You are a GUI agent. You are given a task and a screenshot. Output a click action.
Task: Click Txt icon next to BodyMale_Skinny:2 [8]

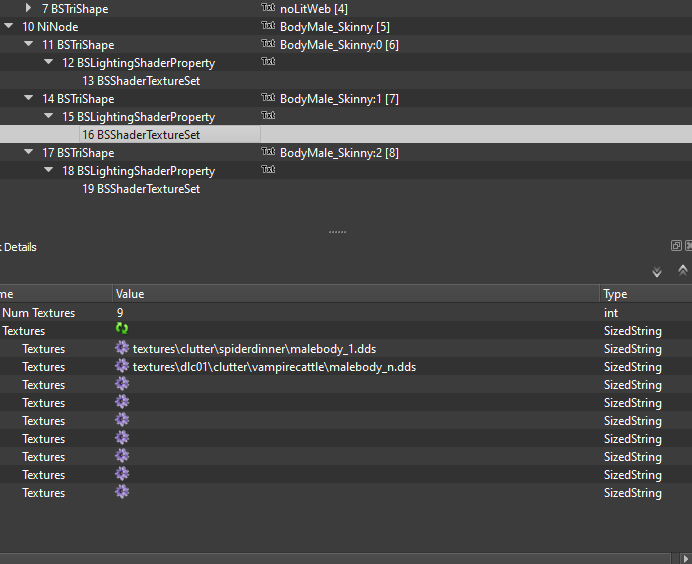point(268,152)
